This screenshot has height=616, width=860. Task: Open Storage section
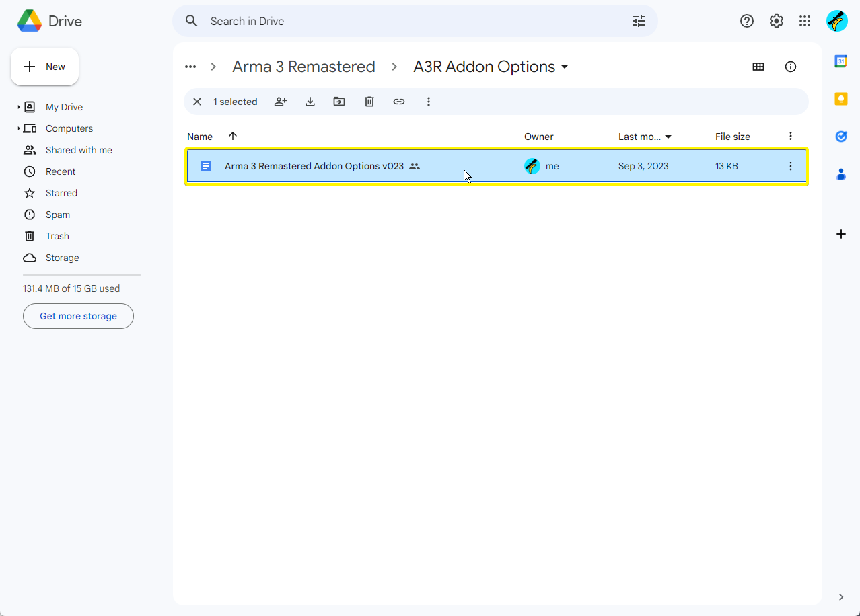[x=62, y=258]
